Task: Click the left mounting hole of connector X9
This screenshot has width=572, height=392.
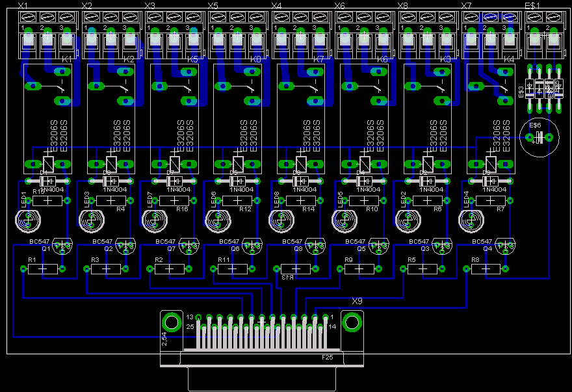Action: click(171, 322)
